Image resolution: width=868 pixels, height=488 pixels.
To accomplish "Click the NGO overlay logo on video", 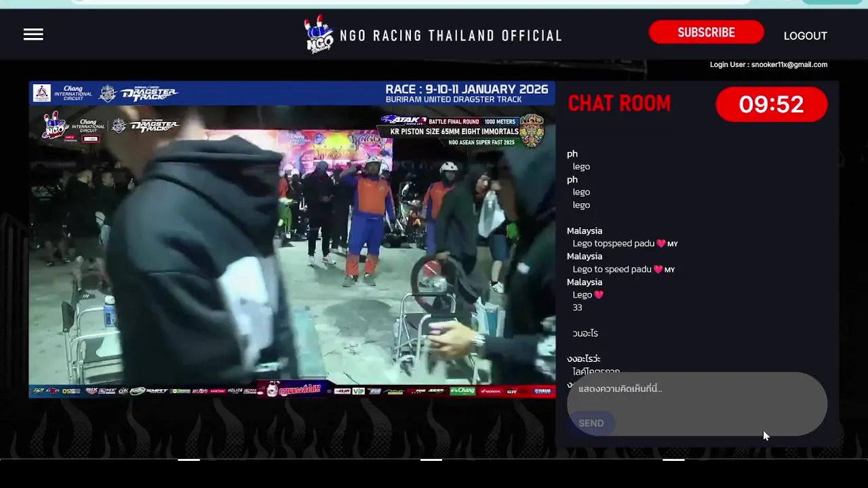I will [x=55, y=126].
